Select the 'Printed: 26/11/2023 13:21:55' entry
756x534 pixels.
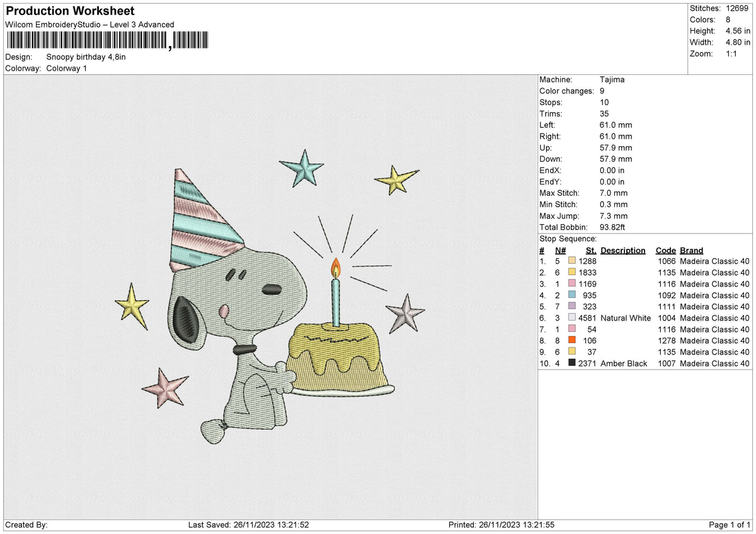(501, 525)
